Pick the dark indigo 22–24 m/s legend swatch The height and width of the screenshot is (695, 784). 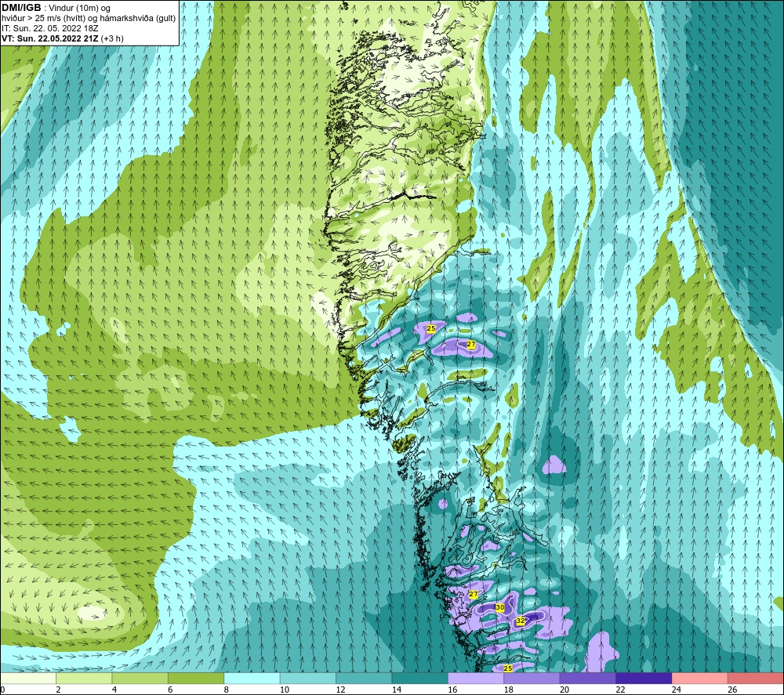pos(644,679)
